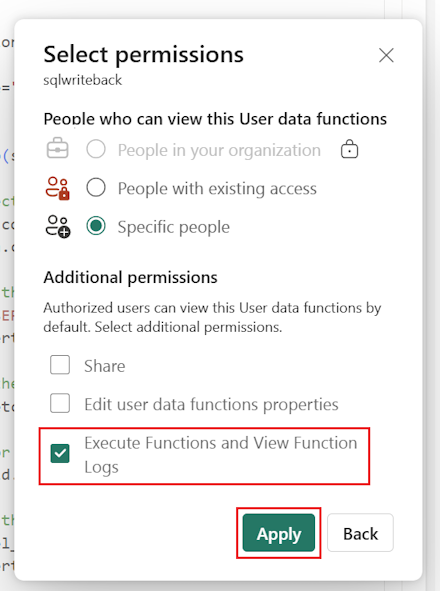Click the briefcase organization icon
440x591 pixels.
pos(58,149)
